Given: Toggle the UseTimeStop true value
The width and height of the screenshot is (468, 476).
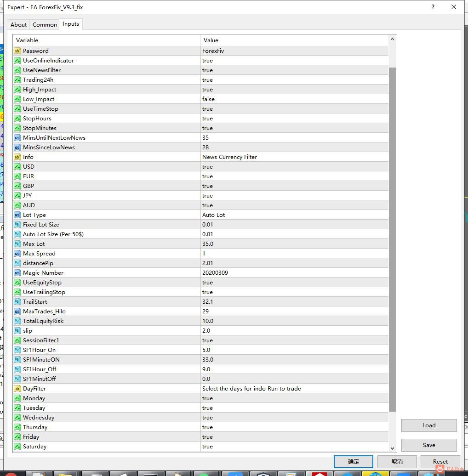Looking at the screenshot, I should pyautogui.click(x=294, y=109).
